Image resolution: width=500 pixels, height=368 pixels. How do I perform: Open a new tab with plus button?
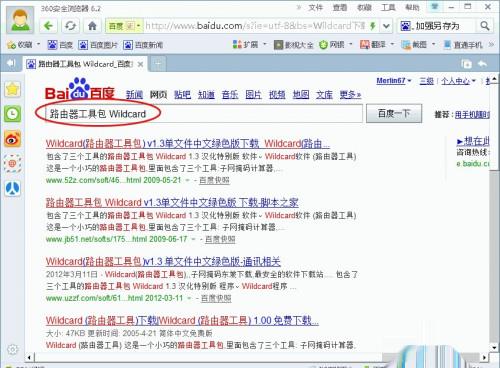point(158,64)
